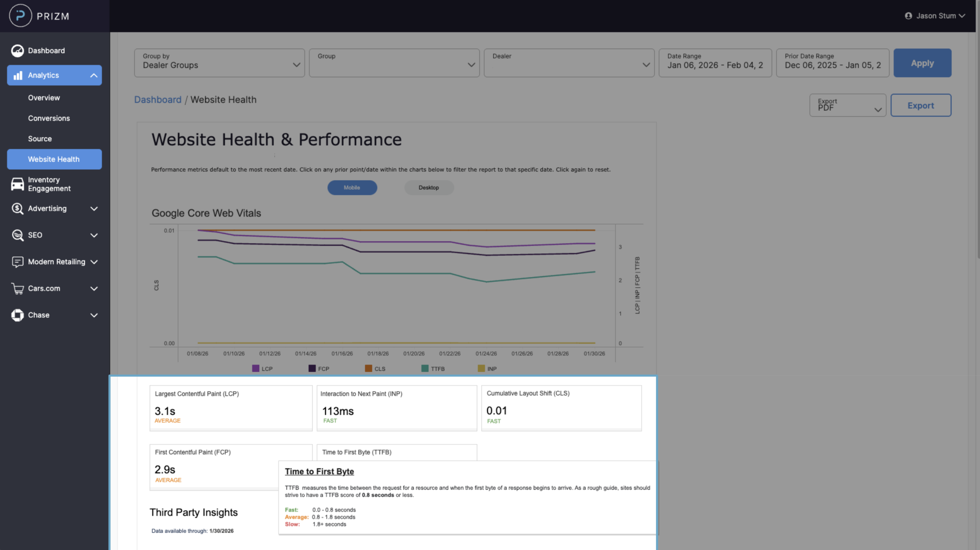Click the Advertising dollar magnifier icon
This screenshot has width=980, height=550.
(17, 208)
